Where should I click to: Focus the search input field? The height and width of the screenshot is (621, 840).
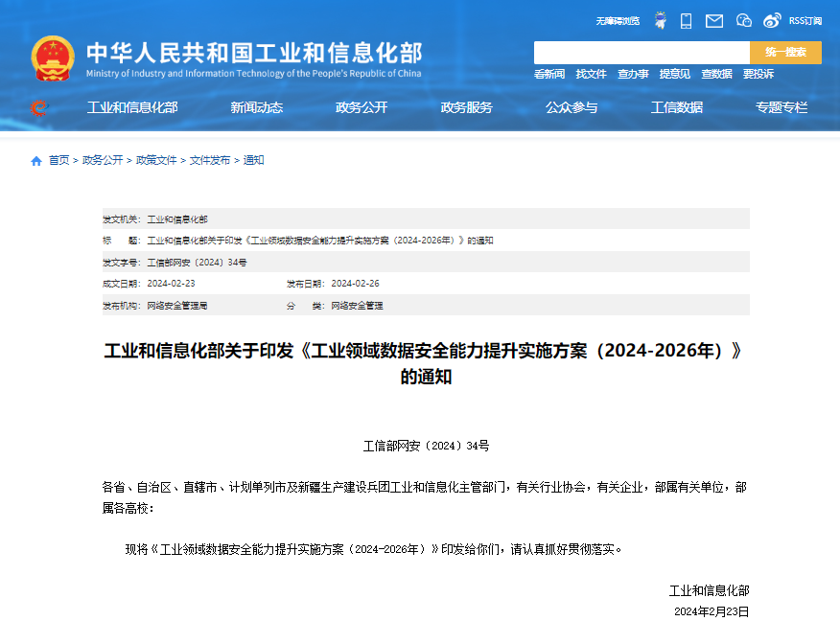pos(641,53)
